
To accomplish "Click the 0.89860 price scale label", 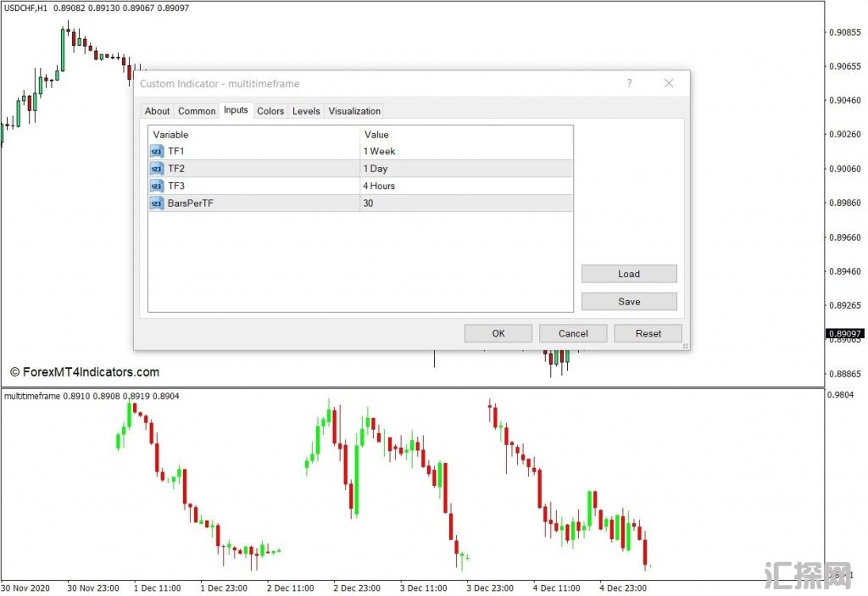I will [x=845, y=203].
